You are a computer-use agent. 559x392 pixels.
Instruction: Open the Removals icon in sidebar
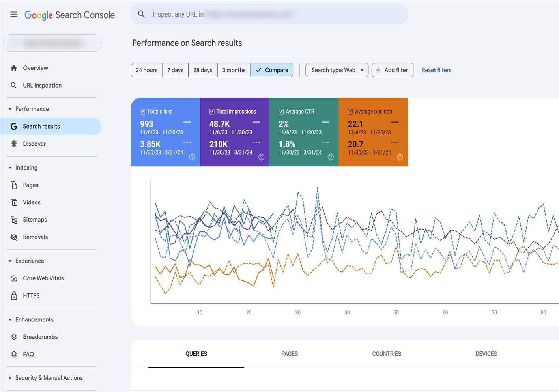[14, 237]
